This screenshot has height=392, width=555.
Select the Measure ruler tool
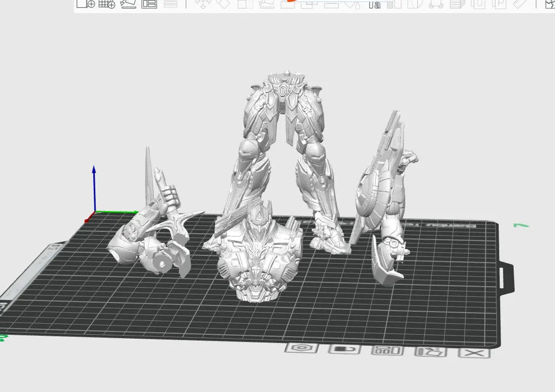click(519, 4)
